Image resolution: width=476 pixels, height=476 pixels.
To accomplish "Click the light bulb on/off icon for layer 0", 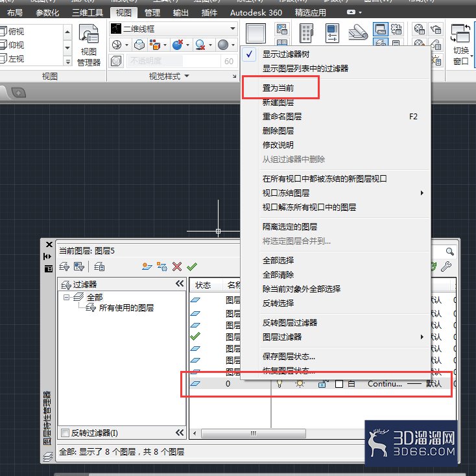I will [280, 384].
